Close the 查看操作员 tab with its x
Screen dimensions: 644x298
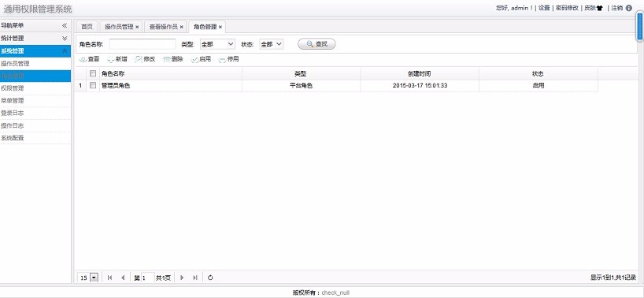tap(181, 27)
